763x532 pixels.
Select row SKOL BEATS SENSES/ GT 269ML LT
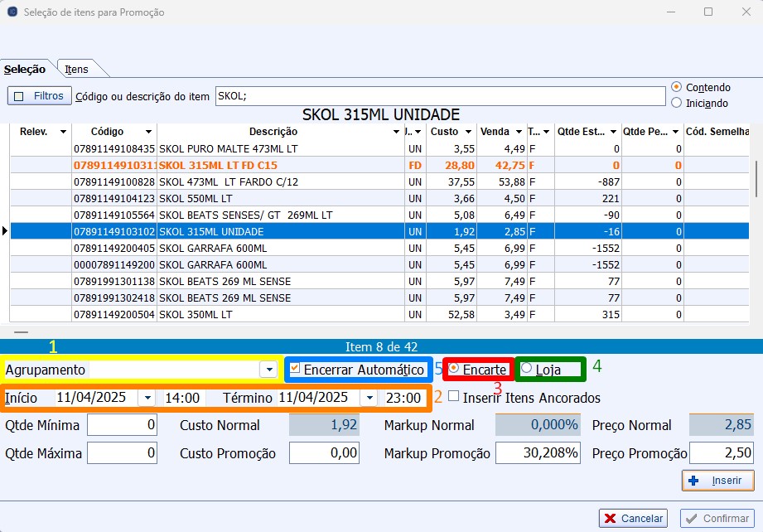tap(379, 215)
